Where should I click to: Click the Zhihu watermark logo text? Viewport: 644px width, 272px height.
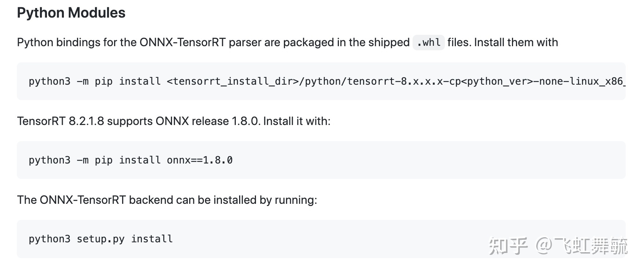[508, 246]
